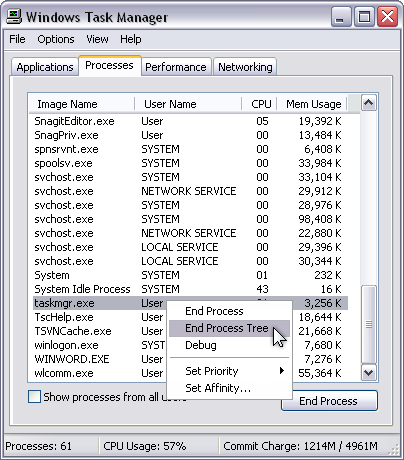Sort by Mem Usage column header
The height and width of the screenshot is (460, 404).
(312, 104)
